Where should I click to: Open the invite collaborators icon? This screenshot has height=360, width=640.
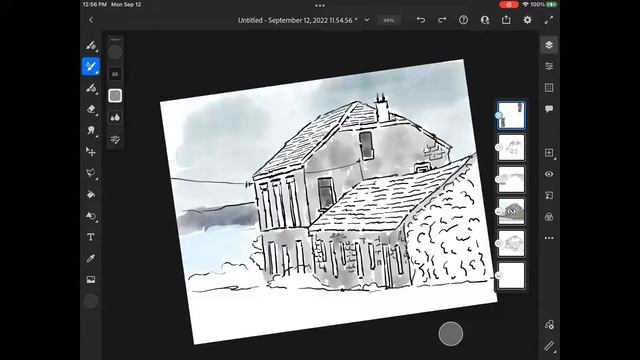pyautogui.click(x=485, y=20)
